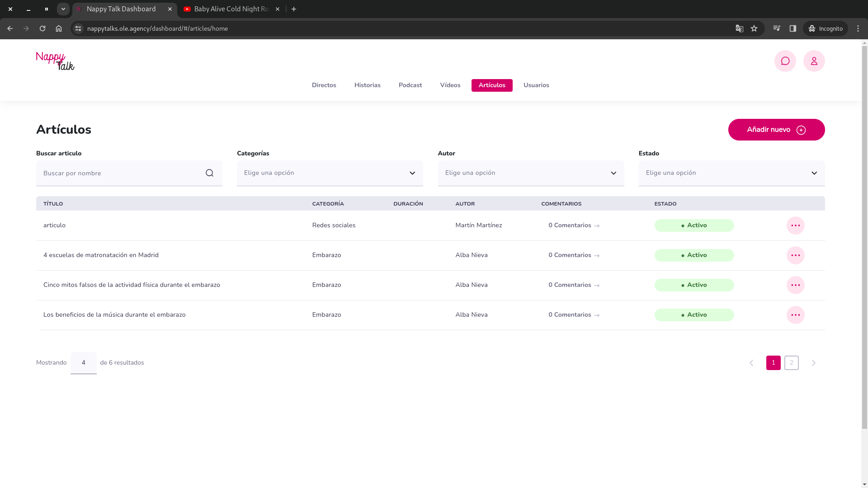868x488 pixels.
Task: Expand the Autor filter dropdown
Action: (x=531, y=173)
